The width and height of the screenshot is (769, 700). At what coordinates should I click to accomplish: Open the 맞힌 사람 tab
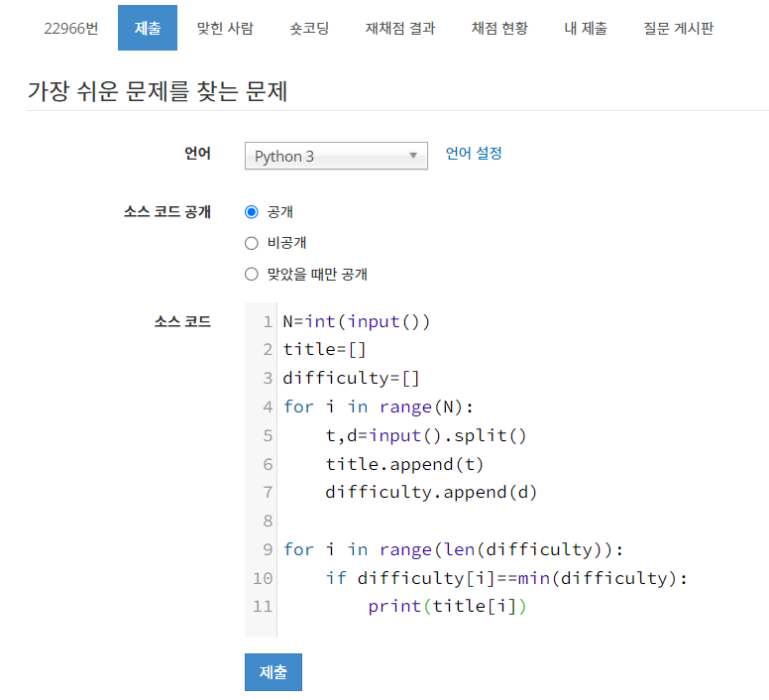pos(225,28)
